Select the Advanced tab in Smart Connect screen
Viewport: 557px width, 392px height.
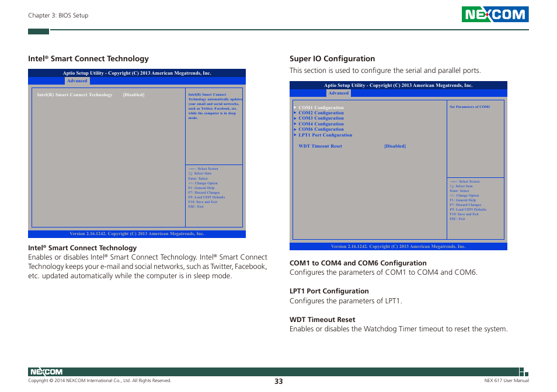point(77,81)
